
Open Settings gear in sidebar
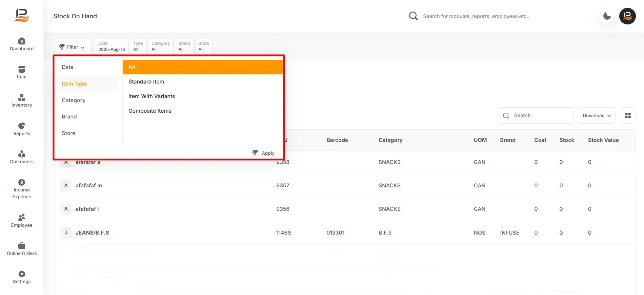[x=22, y=274]
